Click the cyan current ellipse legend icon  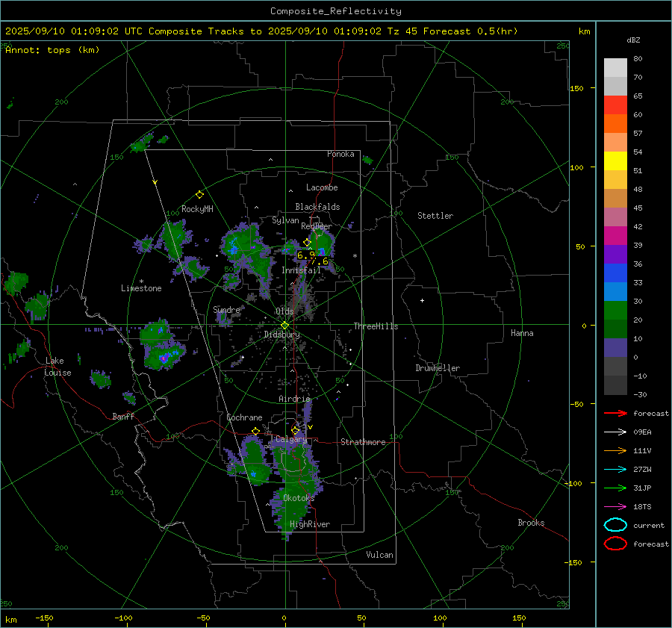pyautogui.click(x=615, y=525)
